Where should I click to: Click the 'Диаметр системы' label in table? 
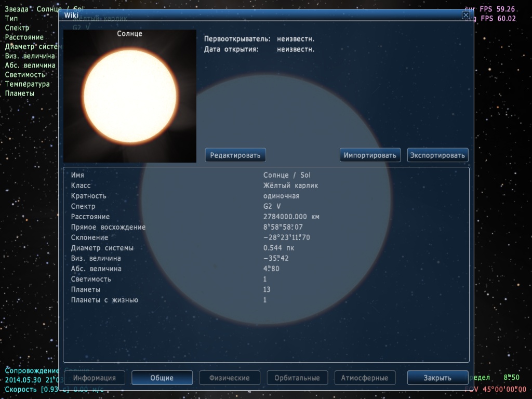pyautogui.click(x=102, y=248)
